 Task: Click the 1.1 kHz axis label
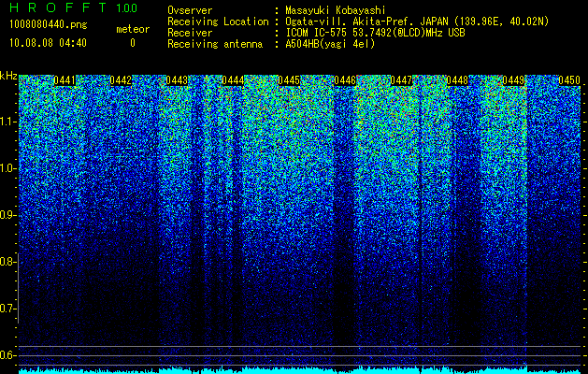(7, 122)
